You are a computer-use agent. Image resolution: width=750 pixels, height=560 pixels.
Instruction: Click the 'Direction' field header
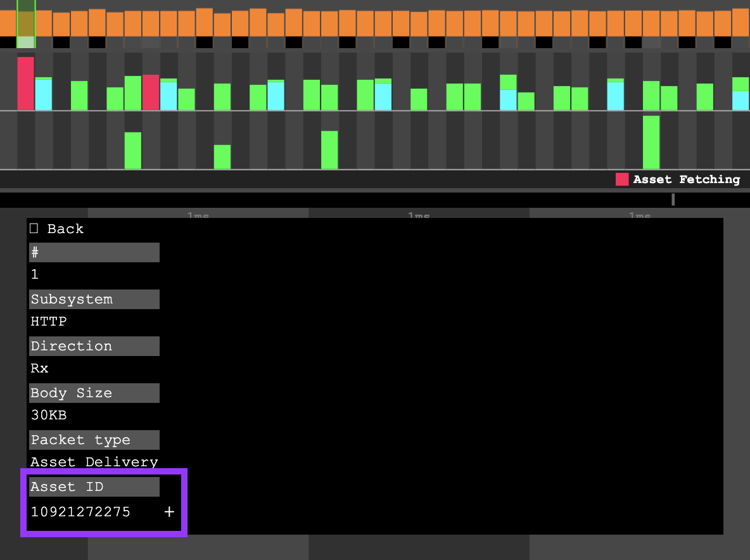pos(94,346)
